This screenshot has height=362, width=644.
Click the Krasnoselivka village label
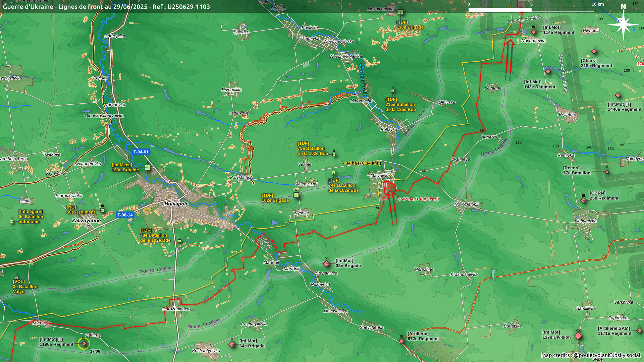click(x=464, y=274)
